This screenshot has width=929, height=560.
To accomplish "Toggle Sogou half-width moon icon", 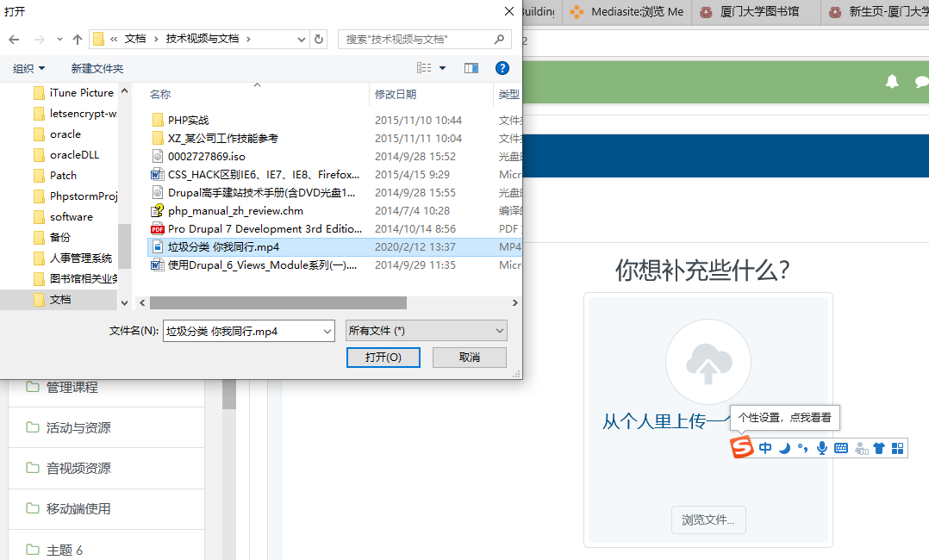I will point(785,448).
